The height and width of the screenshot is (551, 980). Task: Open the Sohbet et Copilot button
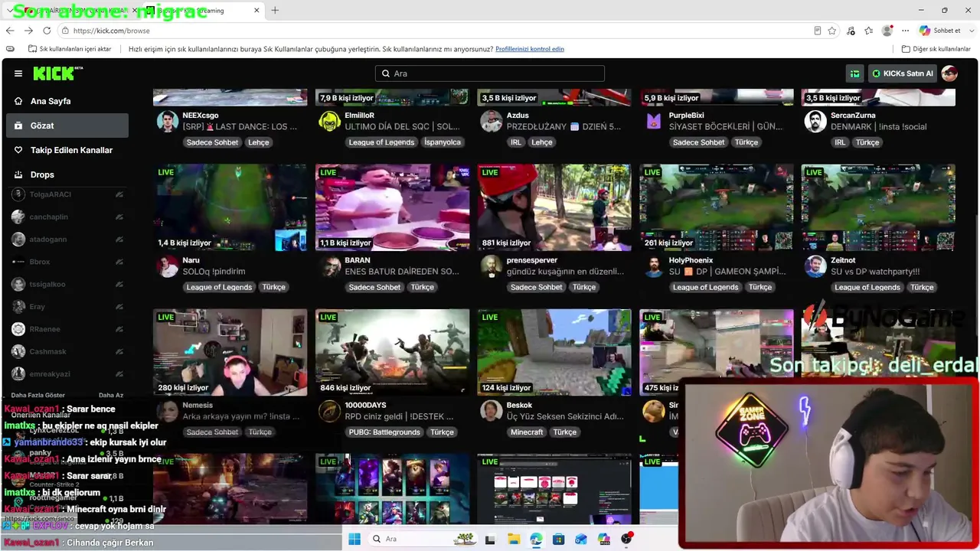[940, 31]
